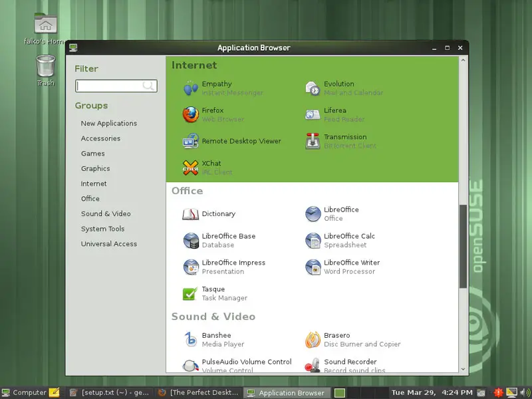Open Liferea feed reader
The height and width of the screenshot is (399, 532).
(334, 114)
